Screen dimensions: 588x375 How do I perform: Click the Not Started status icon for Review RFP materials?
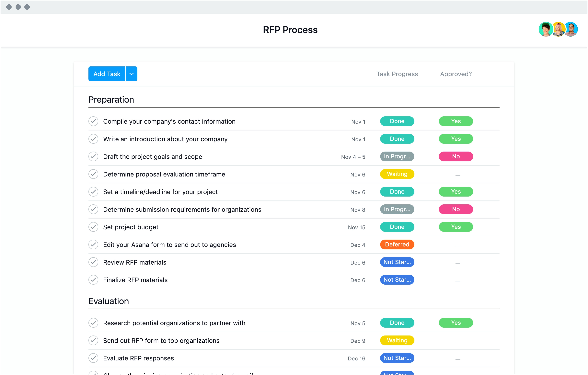click(x=396, y=262)
